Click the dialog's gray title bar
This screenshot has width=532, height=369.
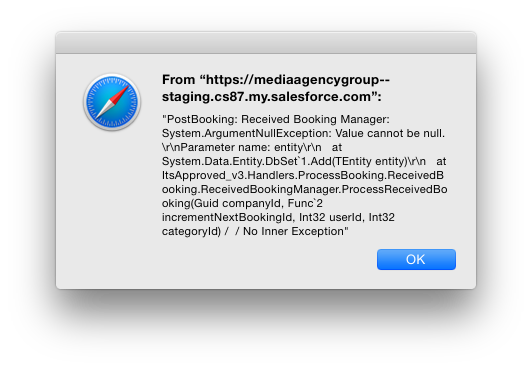click(266, 43)
